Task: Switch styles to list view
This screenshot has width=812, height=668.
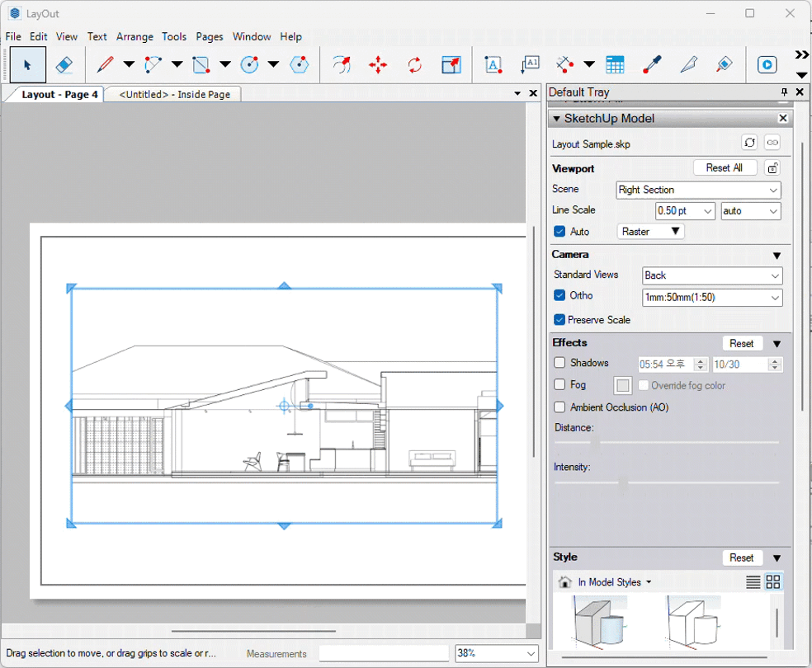Action: (x=753, y=582)
